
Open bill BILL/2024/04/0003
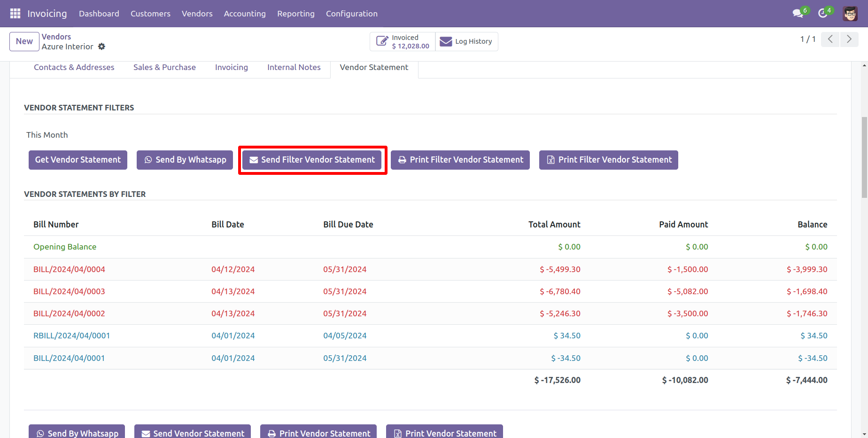(x=69, y=291)
